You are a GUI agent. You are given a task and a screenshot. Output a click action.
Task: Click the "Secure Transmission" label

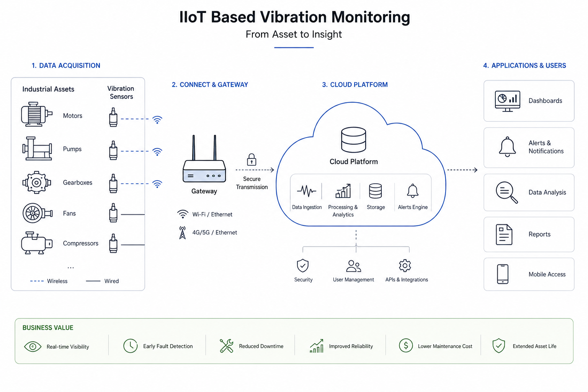pyautogui.click(x=252, y=183)
